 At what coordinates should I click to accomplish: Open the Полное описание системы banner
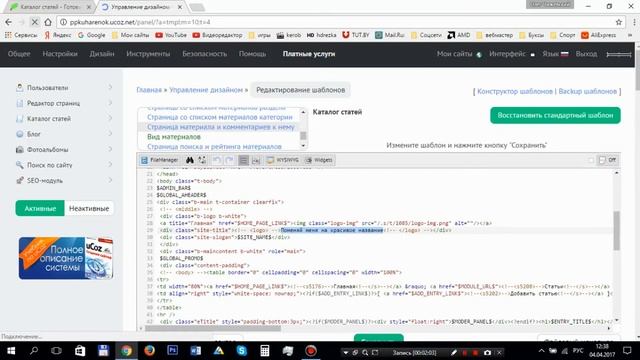tap(66, 258)
